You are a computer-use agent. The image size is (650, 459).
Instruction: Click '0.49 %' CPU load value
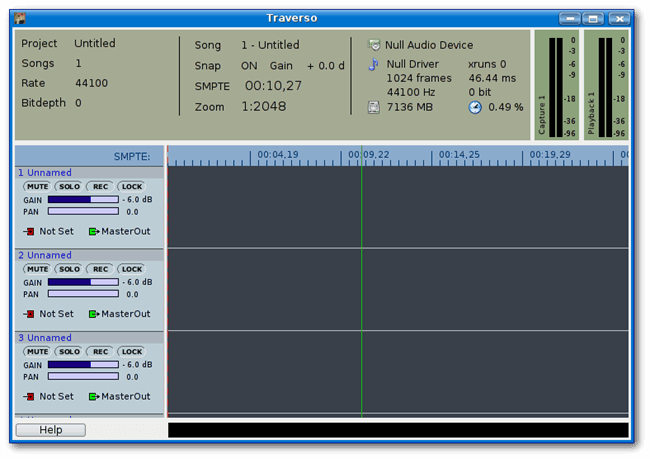[x=505, y=107]
